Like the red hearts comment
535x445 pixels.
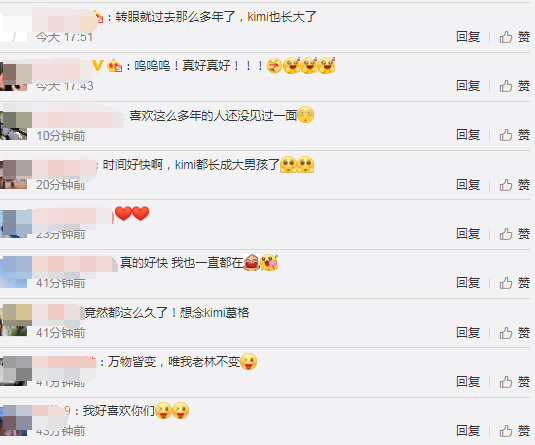[x=515, y=234]
